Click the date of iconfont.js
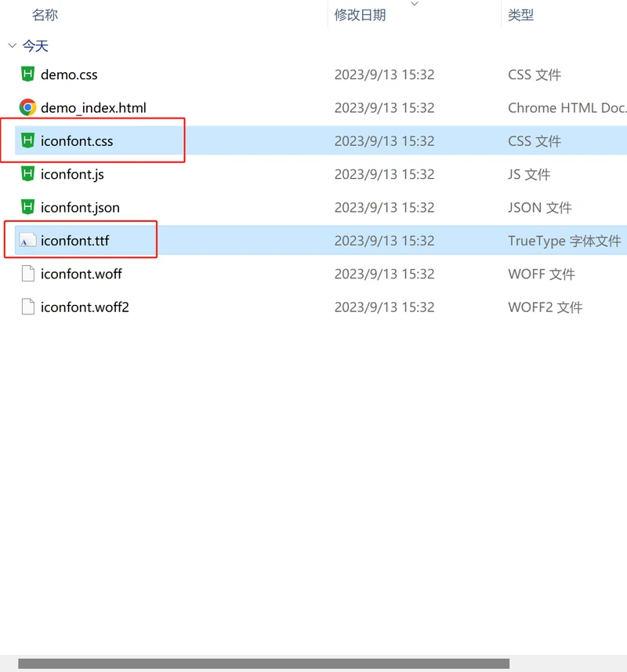 click(384, 174)
